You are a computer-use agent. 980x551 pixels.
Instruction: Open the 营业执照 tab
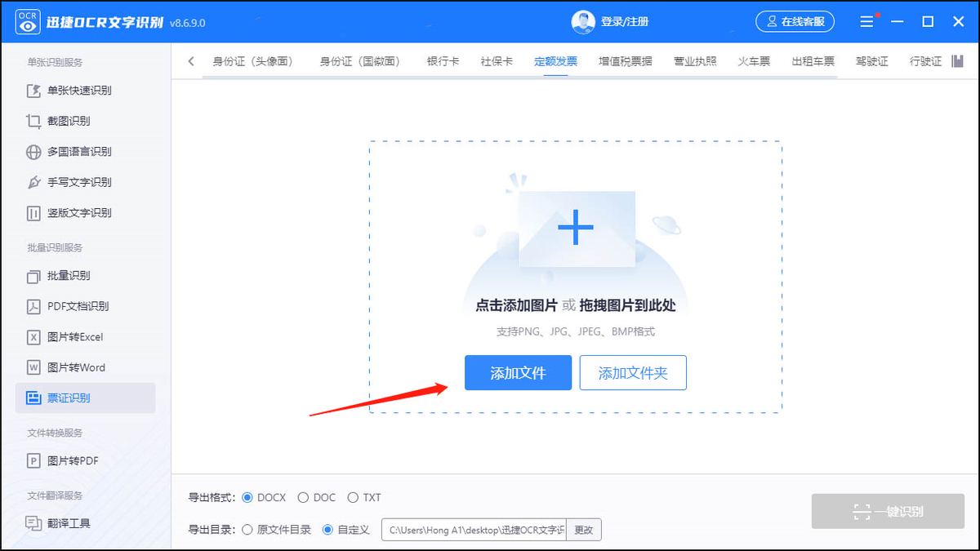[x=695, y=61]
